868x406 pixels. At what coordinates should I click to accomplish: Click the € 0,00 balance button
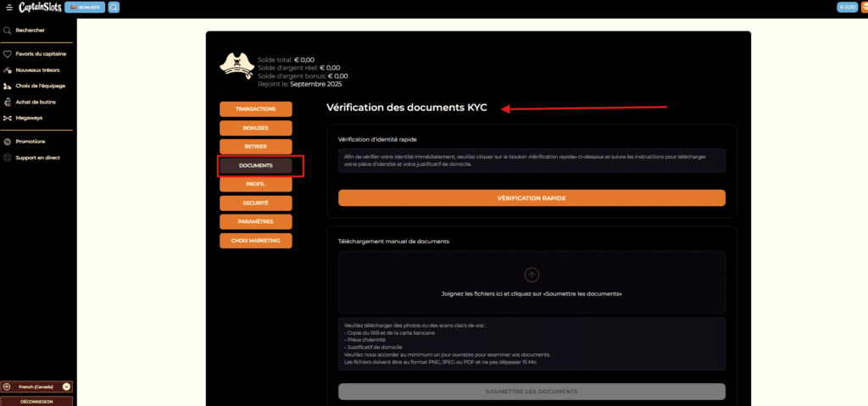tap(848, 7)
